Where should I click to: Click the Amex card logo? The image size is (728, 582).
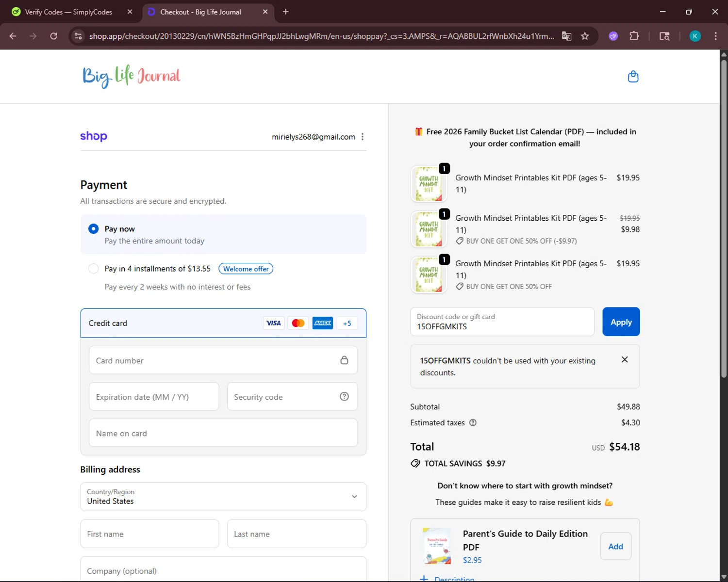[x=323, y=323]
